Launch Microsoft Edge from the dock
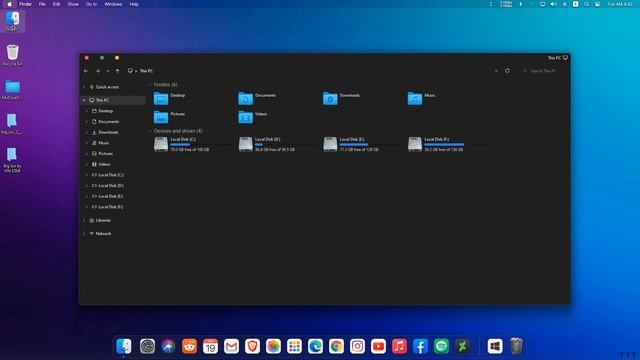This screenshot has width=640, height=360. [316, 346]
